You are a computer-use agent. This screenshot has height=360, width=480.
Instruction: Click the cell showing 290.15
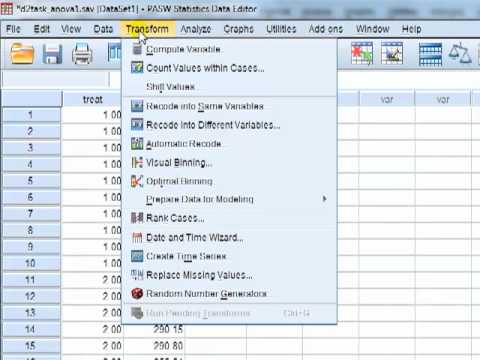tap(154, 329)
